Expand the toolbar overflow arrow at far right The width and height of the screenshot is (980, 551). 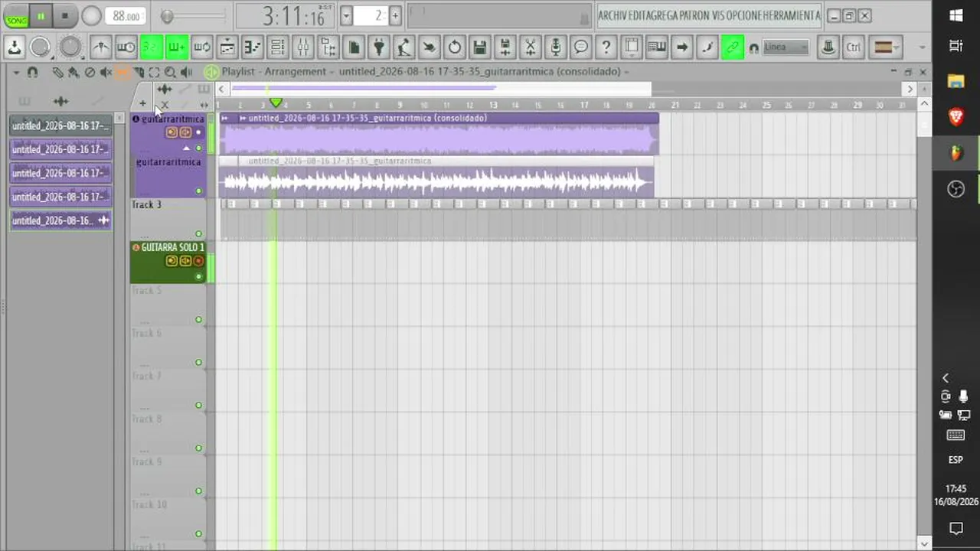pos(922,47)
